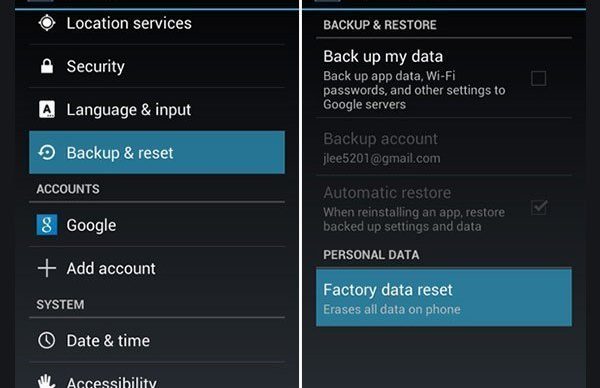Select the Google account entry

157,225
